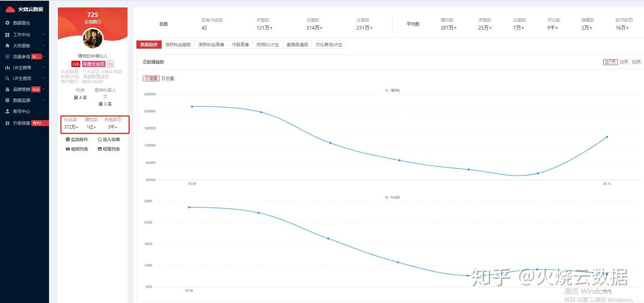644x303 pixels.
Task: Click the 监测新作 target icon
Action: click(x=68, y=139)
